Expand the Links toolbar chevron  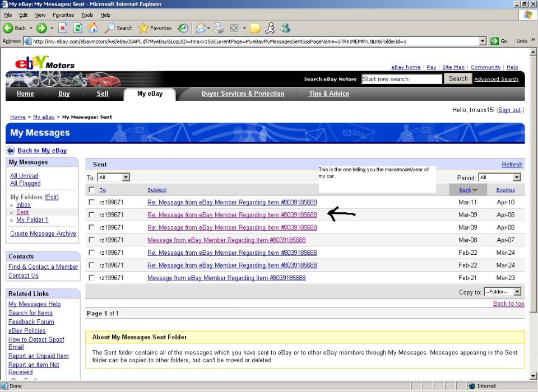[x=533, y=40]
